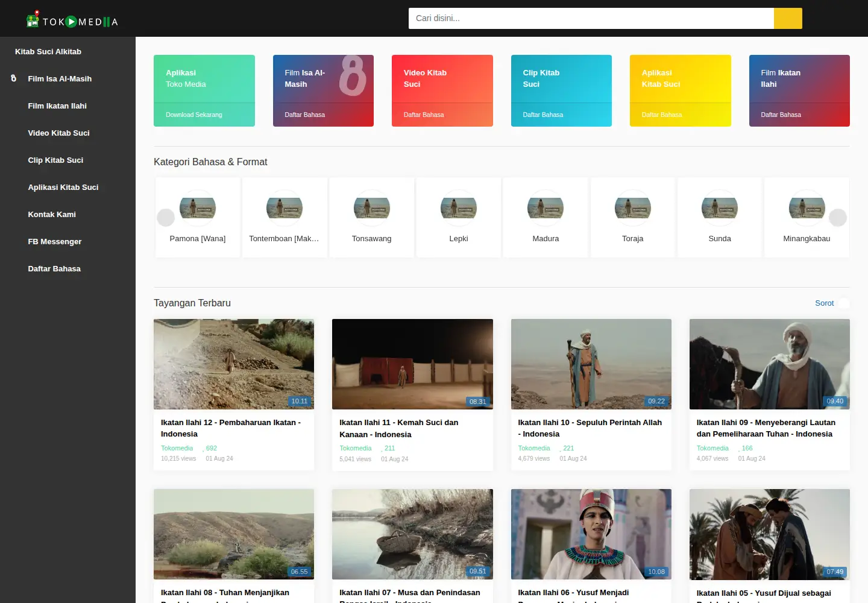Play Ikatan Ilahi 05 Yusuf Dijual thumbnail
Viewport: 868px width, 603px height.
coord(770,534)
